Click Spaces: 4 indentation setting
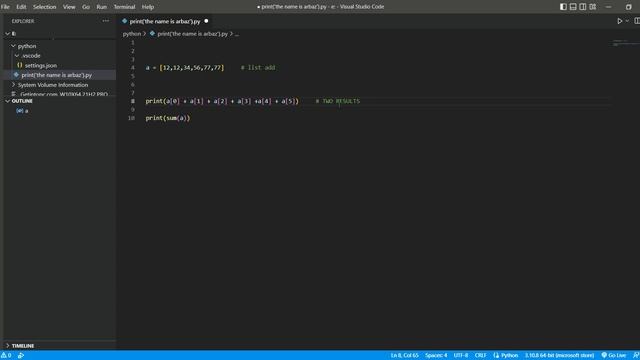The image size is (640, 360). 436,355
